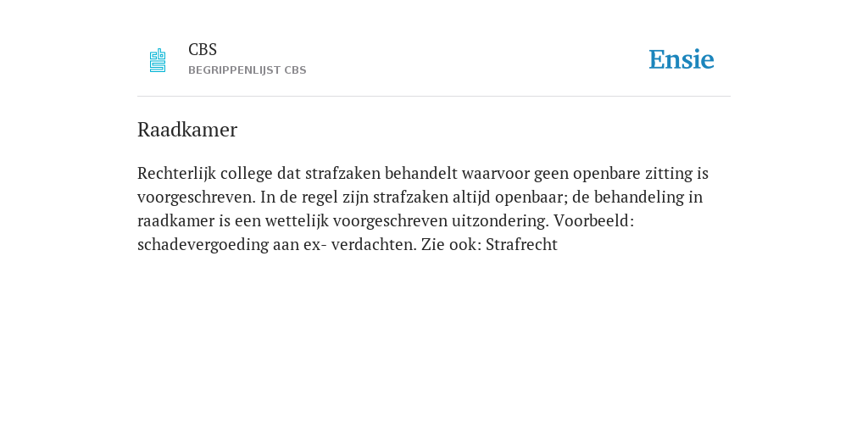Select the Raadkamer heading
The image size is (868, 434).
tap(187, 130)
